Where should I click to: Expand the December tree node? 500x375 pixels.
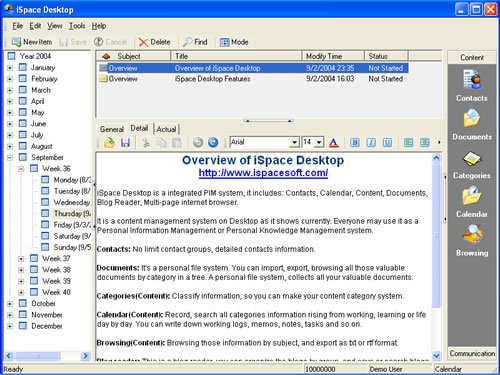(10, 326)
